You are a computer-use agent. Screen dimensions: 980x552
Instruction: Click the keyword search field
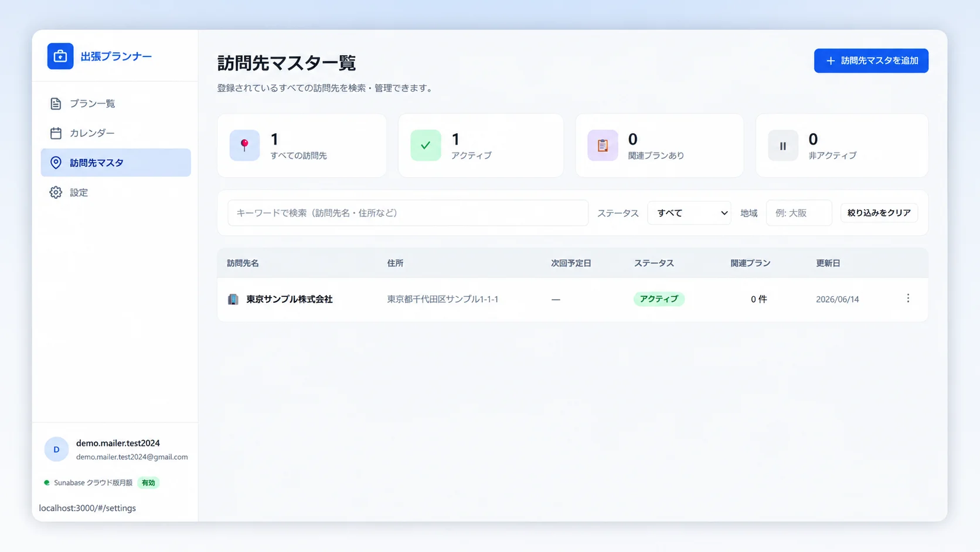(408, 213)
